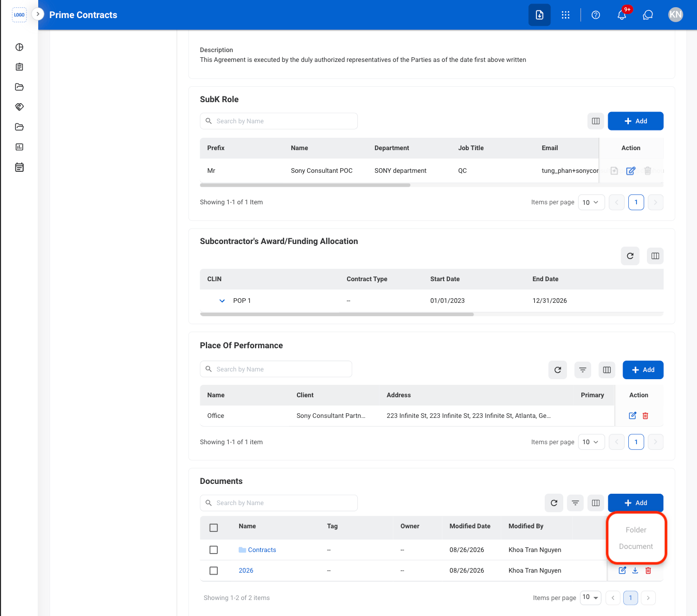The height and width of the screenshot is (616, 697).
Task: Check the 2026 document checkbox
Action: click(x=214, y=571)
